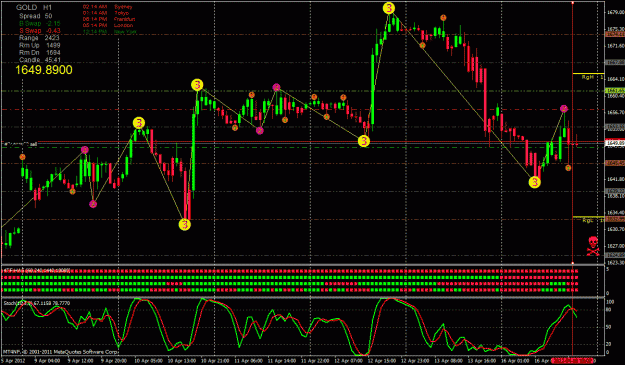Select the red S Swap -0.43 line
Image resolution: width=625 pixels, height=365 pixels.
coord(40,31)
